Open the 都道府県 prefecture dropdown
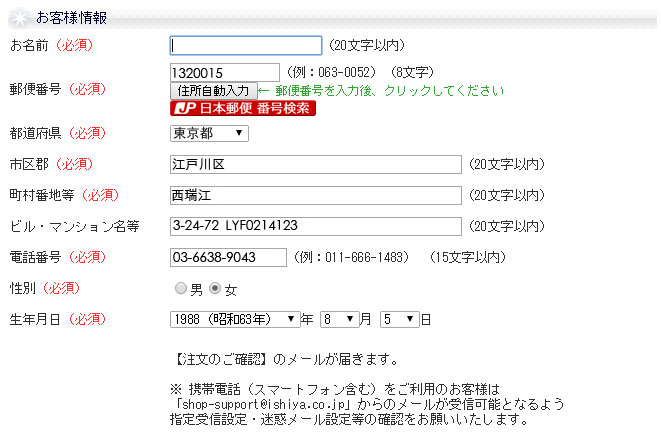Viewport: 661px width, 436px height. pyautogui.click(x=209, y=133)
